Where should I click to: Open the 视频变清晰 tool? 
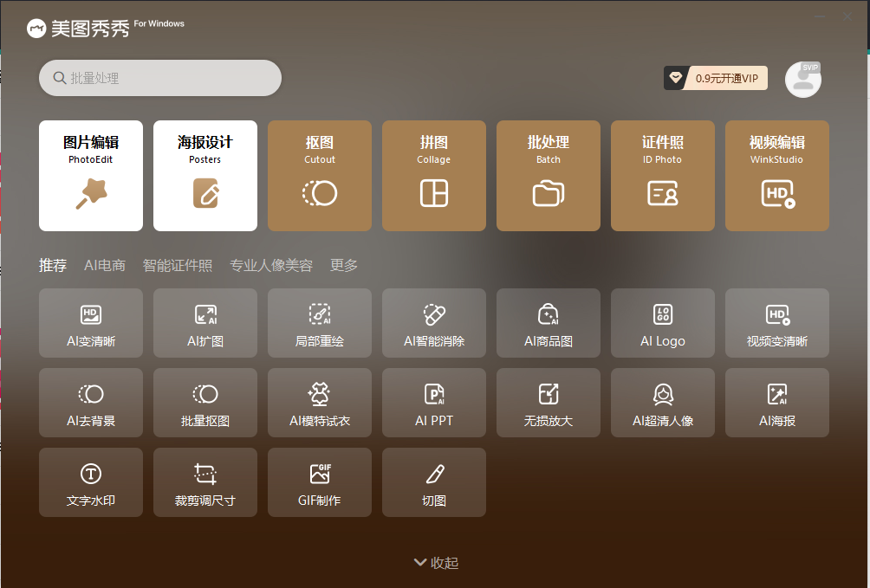[x=776, y=323]
